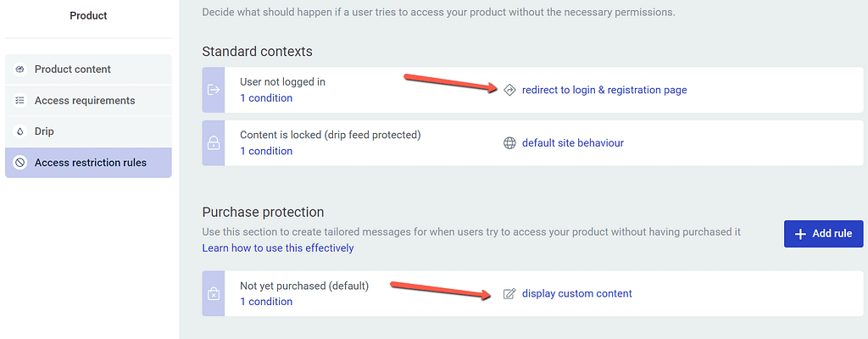868x339 pixels.
Task: Open redirect to login & registration page link
Action: [604, 90]
